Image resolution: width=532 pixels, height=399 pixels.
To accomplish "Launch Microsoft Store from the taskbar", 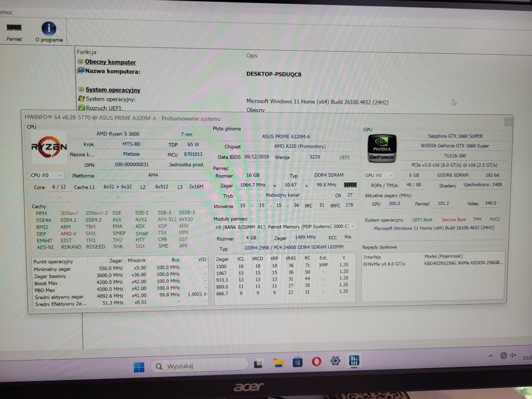I will pos(298,362).
